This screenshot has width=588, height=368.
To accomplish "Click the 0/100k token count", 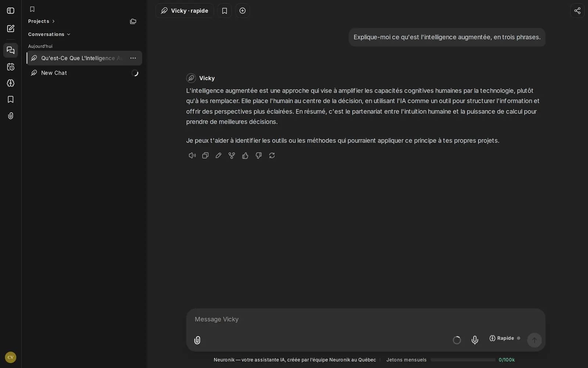I will coord(507,360).
